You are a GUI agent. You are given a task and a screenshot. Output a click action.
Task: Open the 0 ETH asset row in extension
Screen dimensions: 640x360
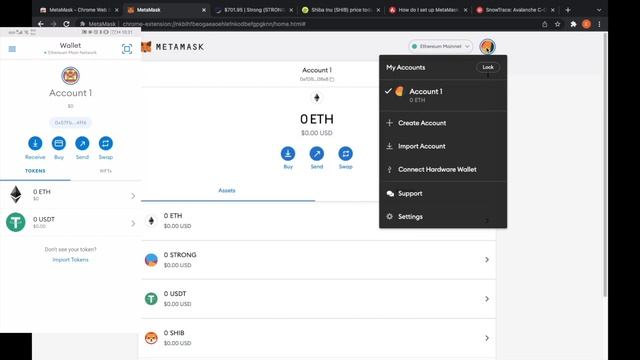point(318,221)
